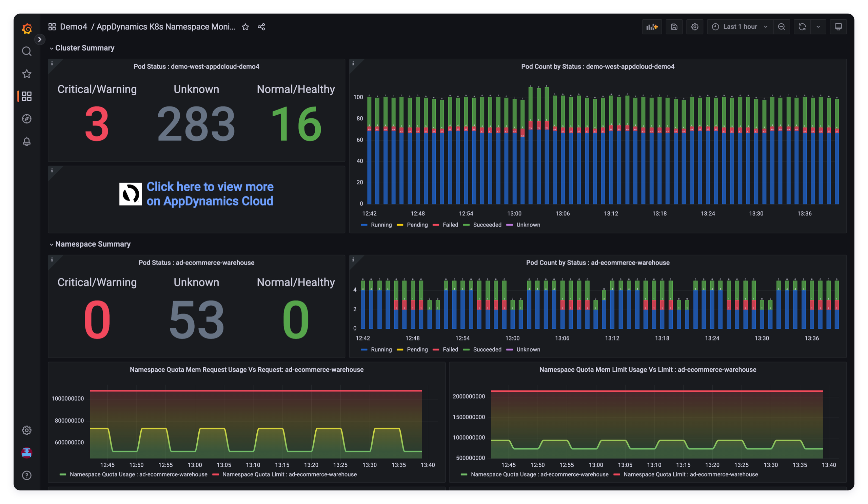The width and height of the screenshot is (868, 504).
Task: Open dashboard settings gear in toolbar
Action: [695, 26]
